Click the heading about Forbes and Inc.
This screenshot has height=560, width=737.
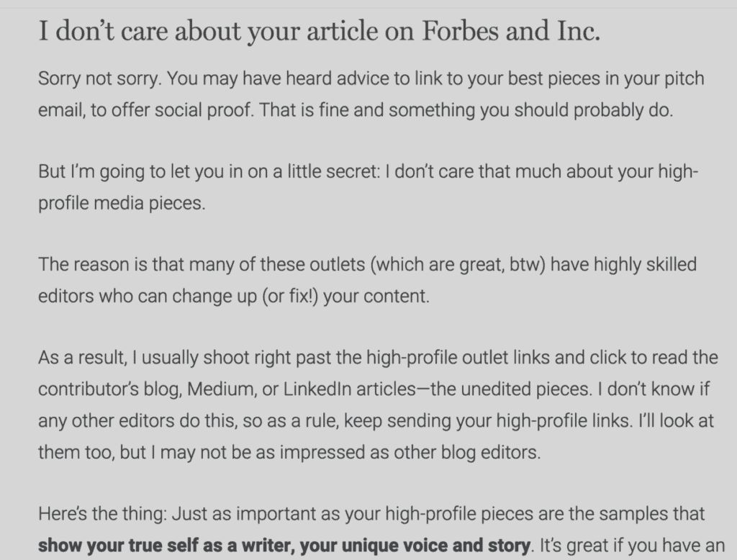pos(319,31)
